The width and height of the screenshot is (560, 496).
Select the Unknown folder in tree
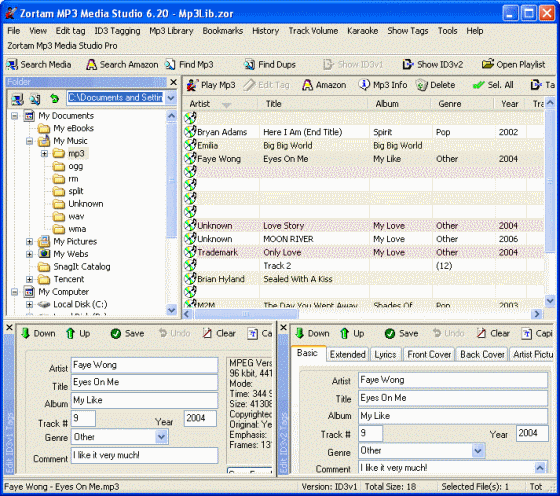[86, 204]
